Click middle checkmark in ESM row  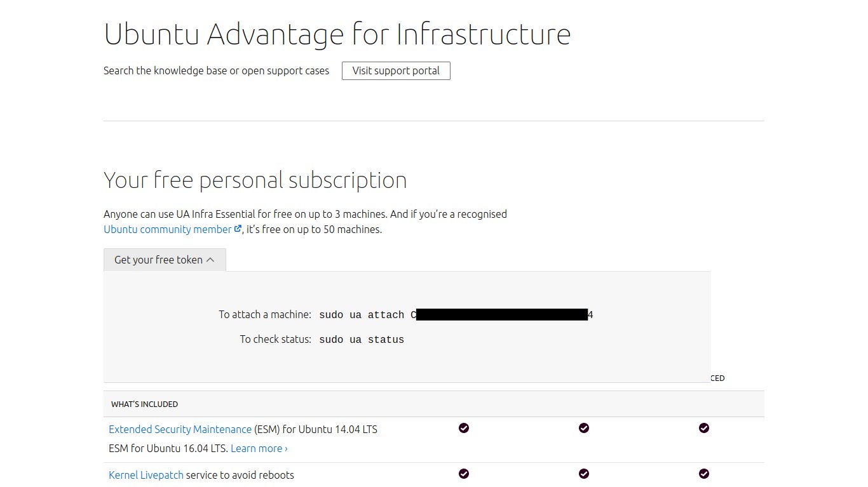pyautogui.click(x=584, y=428)
